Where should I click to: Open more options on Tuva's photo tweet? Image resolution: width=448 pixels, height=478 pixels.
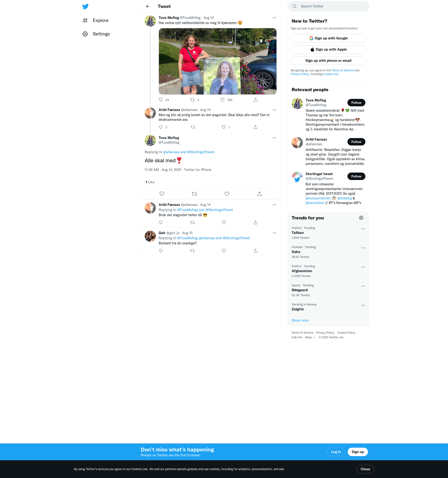coord(274,18)
